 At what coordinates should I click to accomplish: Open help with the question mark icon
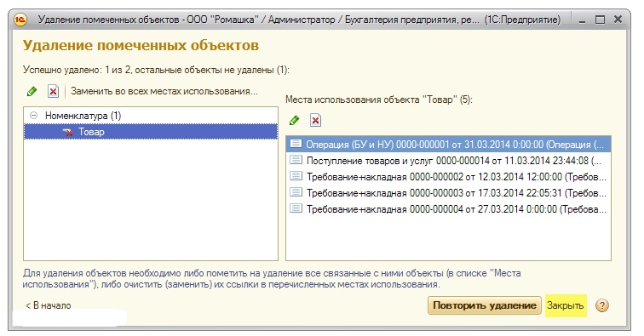click(x=601, y=305)
